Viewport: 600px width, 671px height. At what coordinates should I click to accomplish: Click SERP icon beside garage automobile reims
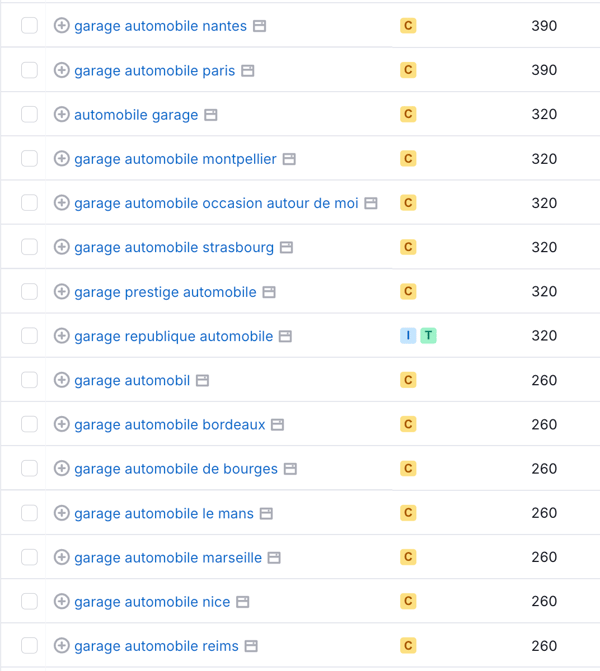pos(251,646)
